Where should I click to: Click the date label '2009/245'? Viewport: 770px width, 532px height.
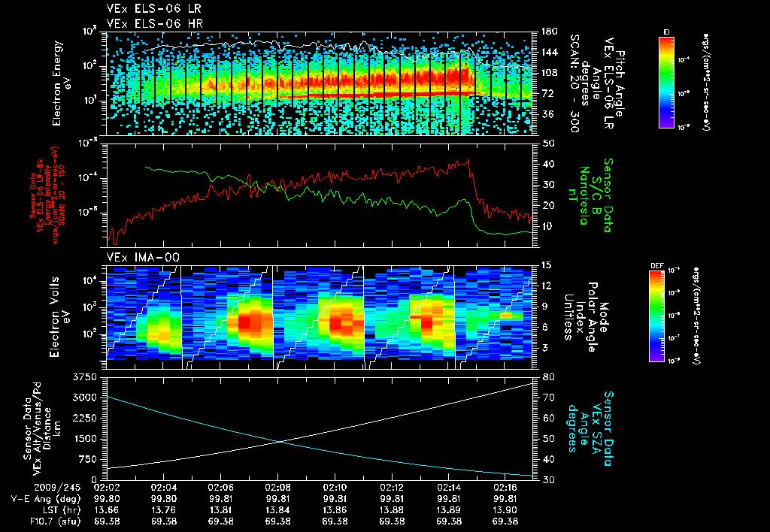pyautogui.click(x=57, y=488)
